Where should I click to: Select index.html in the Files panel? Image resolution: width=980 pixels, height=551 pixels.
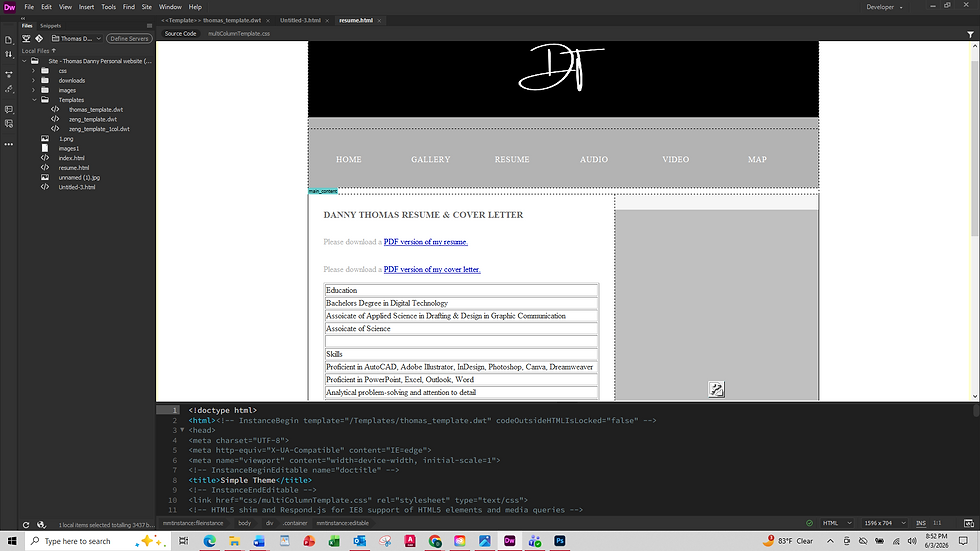[71, 158]
